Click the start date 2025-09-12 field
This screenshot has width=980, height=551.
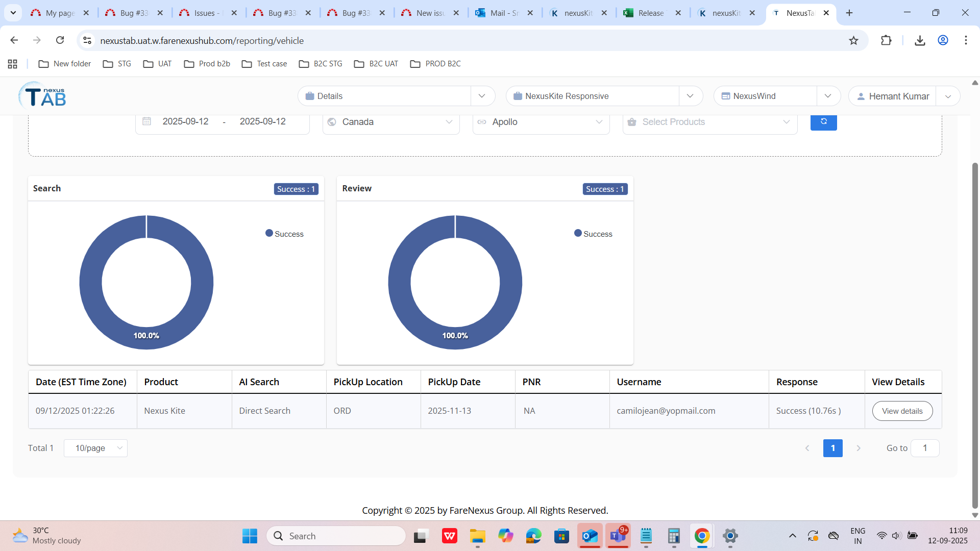(x=185, y=121)
